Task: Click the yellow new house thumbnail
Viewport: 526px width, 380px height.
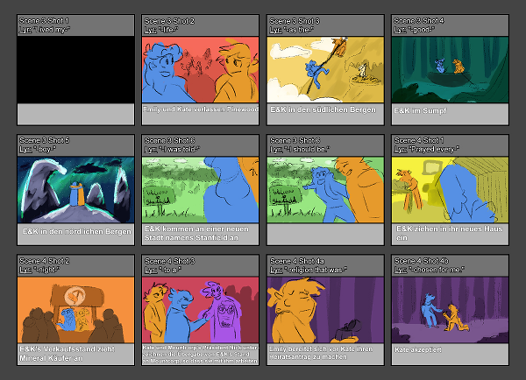Action: point(450,190)
